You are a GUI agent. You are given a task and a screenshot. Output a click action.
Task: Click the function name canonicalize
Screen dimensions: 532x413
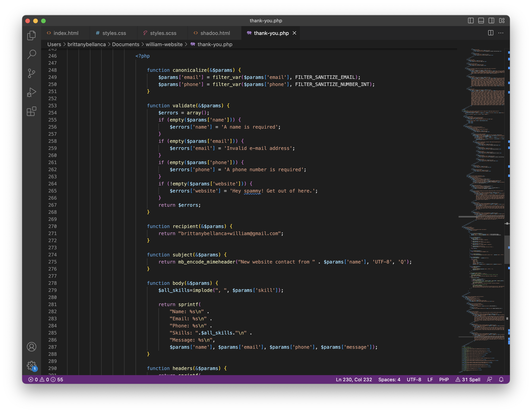click(x=189, y=70)
